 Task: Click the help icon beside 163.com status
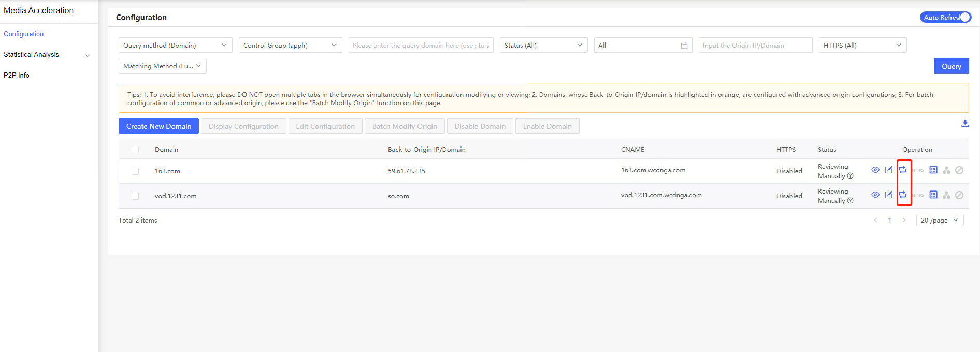(850, 176)
